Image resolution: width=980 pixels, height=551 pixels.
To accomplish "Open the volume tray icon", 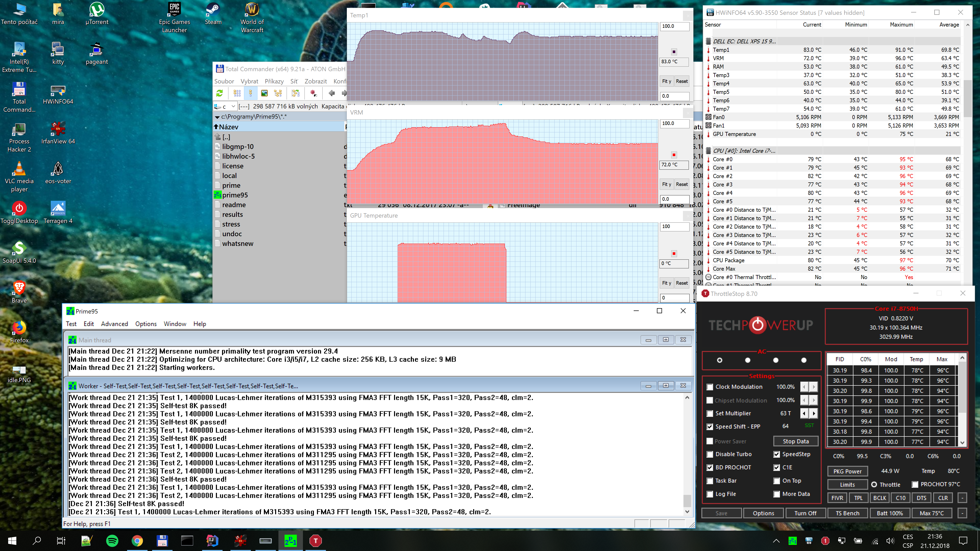I will (890, 541).
